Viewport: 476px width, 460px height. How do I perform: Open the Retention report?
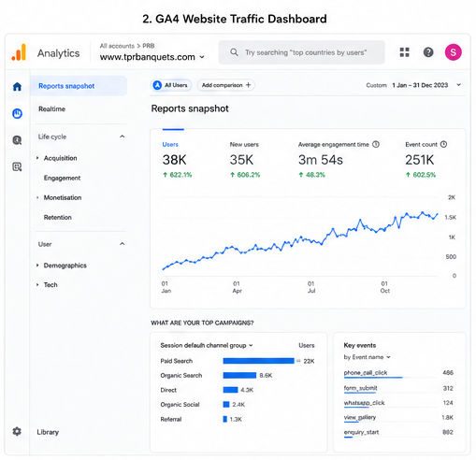pos(57,217)
